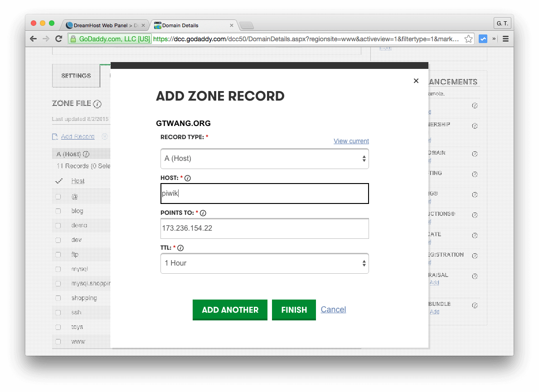This screenshot has height=392, width=539.
Task: Close the Add Zone Record dialog
Action: pos(416,81)
